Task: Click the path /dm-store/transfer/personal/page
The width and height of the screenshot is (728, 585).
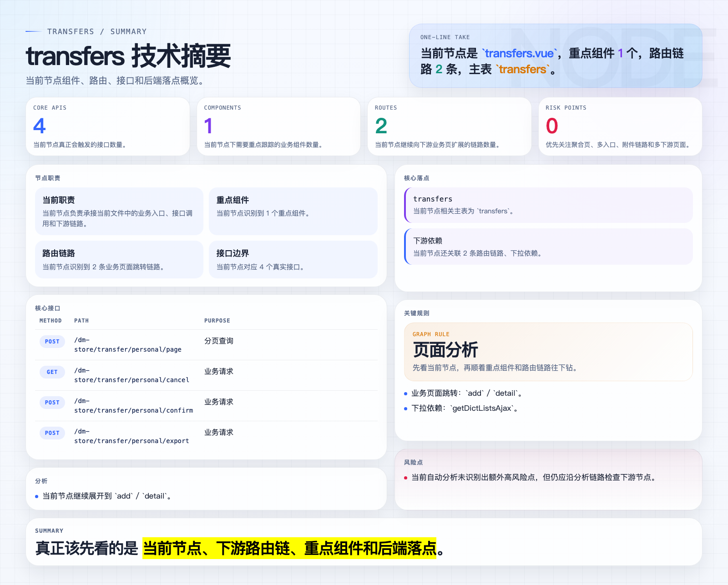Action: point(128,345)
